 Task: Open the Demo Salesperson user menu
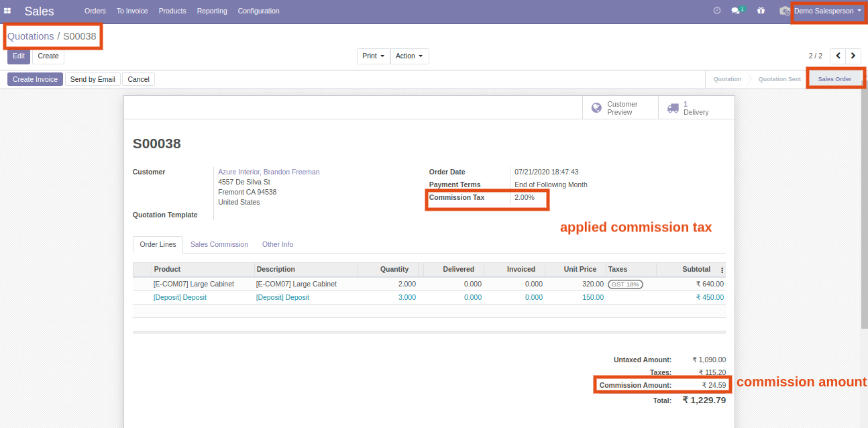click(828, 11)
